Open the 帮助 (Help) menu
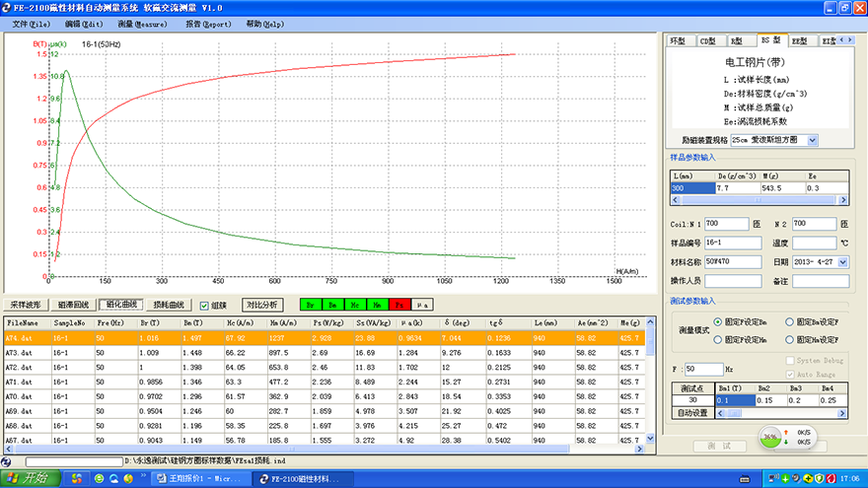This screenshot has width=868, height=488. 265,24
